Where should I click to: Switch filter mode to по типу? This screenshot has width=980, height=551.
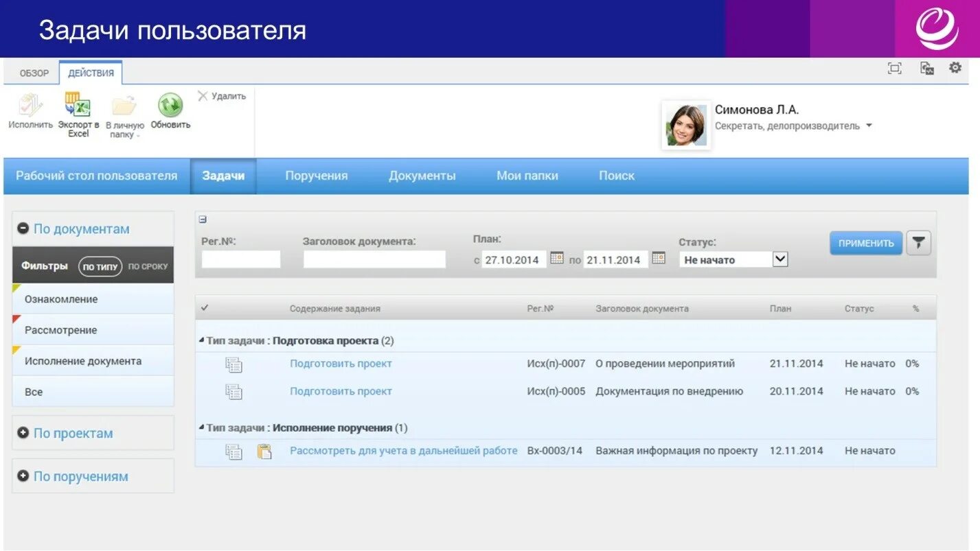pyautogui.click(x=100, y=266)
